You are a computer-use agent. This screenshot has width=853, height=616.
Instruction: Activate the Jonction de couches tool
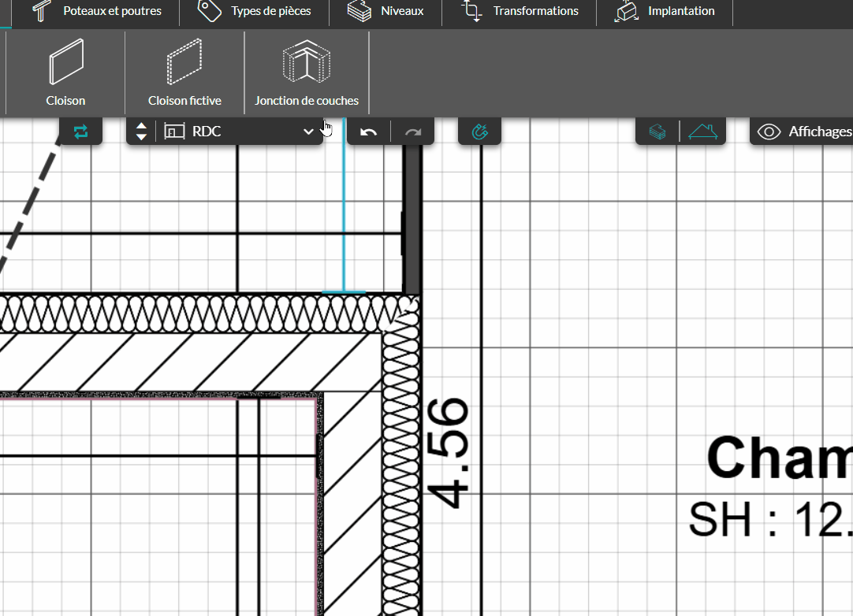point(307,73)
